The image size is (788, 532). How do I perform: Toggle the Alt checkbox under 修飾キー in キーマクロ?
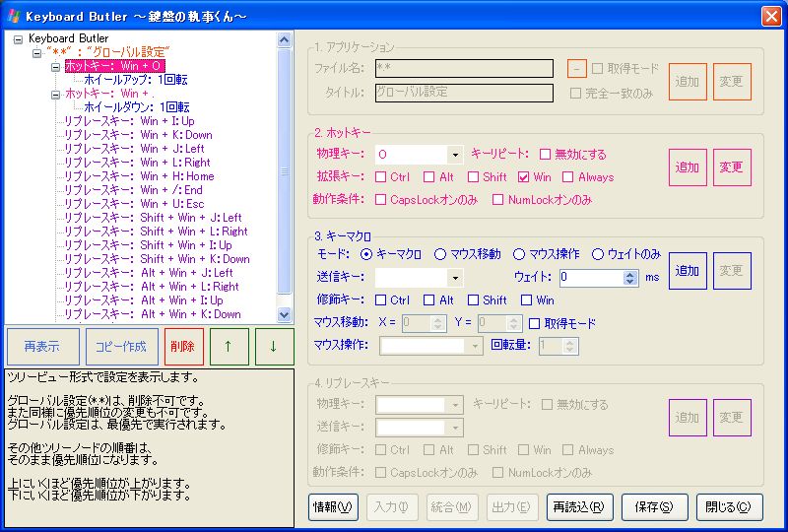(x=428, y=300)
